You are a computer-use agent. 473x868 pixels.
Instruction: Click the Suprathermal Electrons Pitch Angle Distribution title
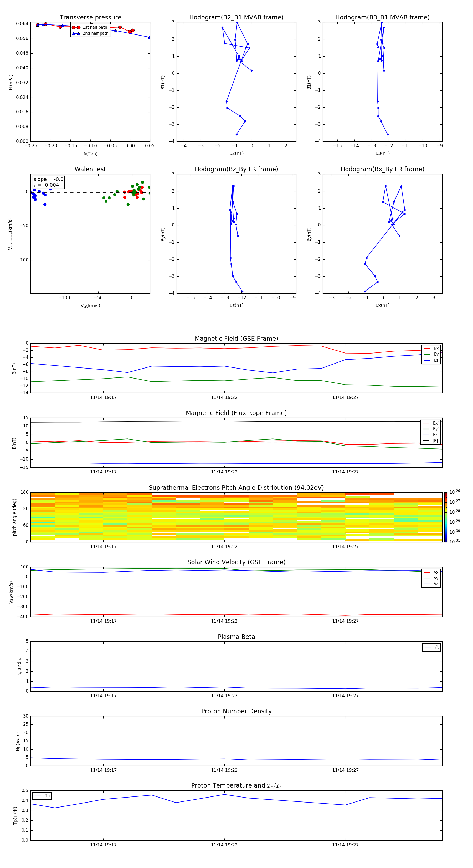coord(236,488)
